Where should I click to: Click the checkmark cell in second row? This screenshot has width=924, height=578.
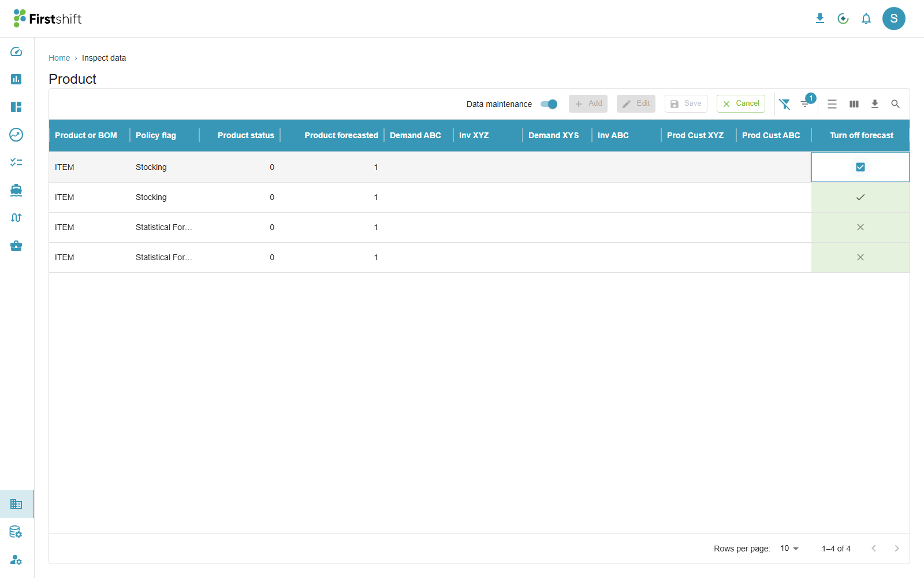pos(860,197)
